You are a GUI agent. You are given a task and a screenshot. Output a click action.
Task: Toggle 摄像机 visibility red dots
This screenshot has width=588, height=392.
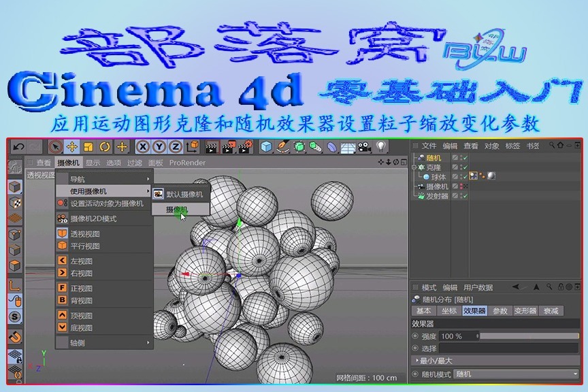pyautogui.click(x=461, y=186)
